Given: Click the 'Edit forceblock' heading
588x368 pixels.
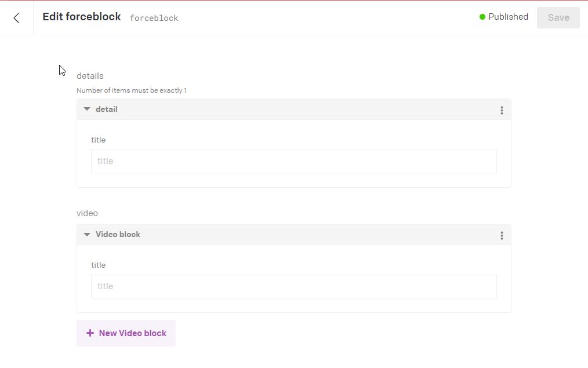Looking at the screenshot, I should [81, 17].
